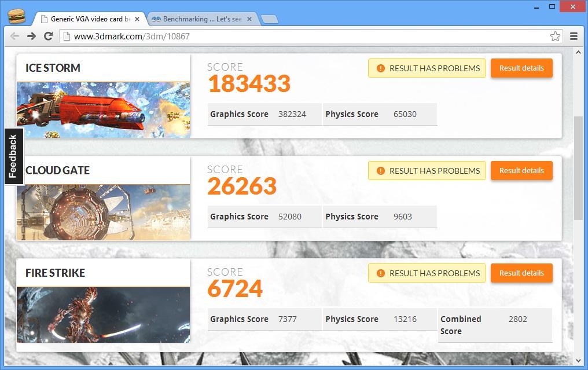
Task: Click the browser forward arrow
Action: tap(31, 36)
